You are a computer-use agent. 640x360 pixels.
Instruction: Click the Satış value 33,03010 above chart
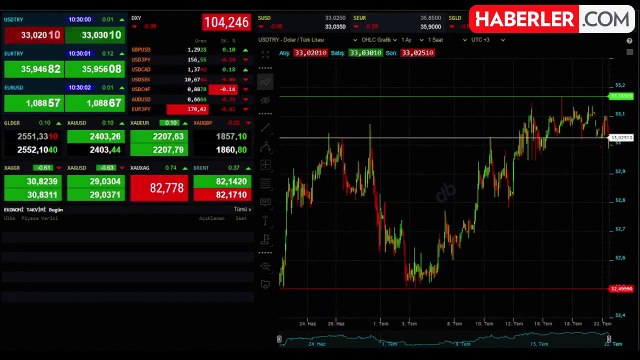point(365,53)
